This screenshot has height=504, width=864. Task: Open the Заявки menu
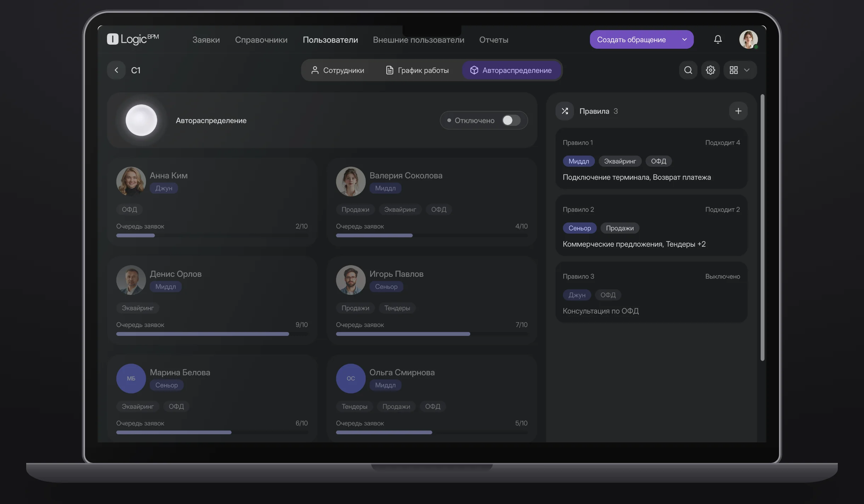206,40
